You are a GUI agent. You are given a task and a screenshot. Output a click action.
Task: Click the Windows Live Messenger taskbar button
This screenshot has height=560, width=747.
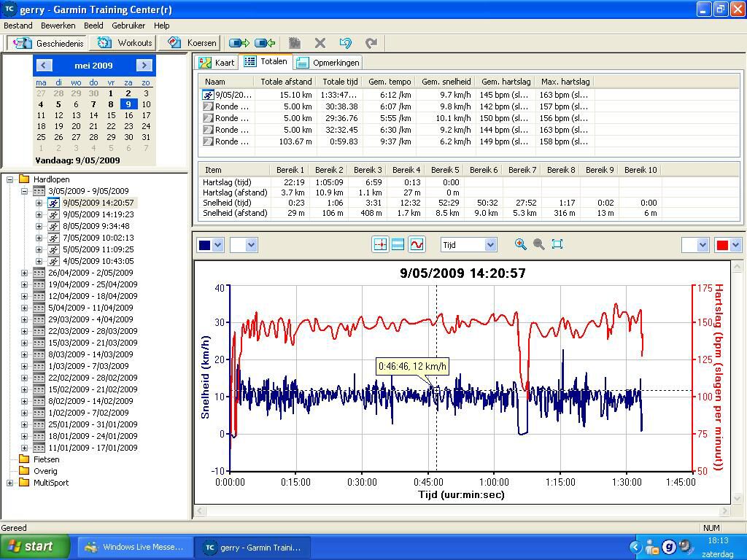tap(135, 547)
